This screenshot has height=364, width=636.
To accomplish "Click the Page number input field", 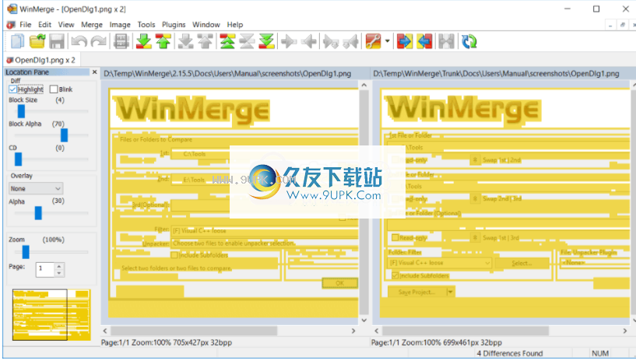I will click(x=45, y=270).
